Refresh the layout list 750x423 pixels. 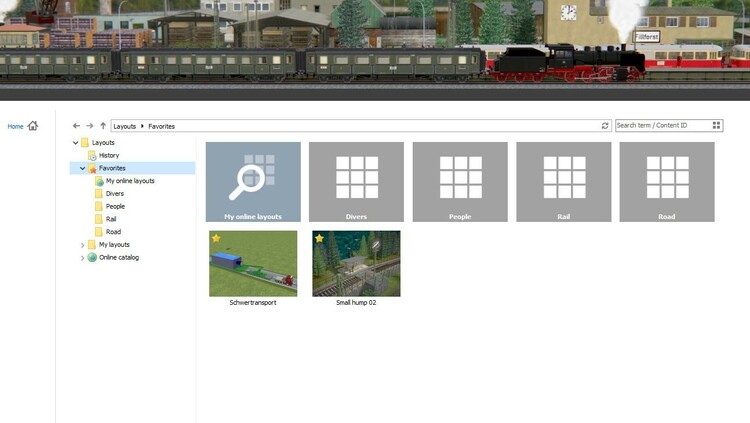click(x=604, y=126)
